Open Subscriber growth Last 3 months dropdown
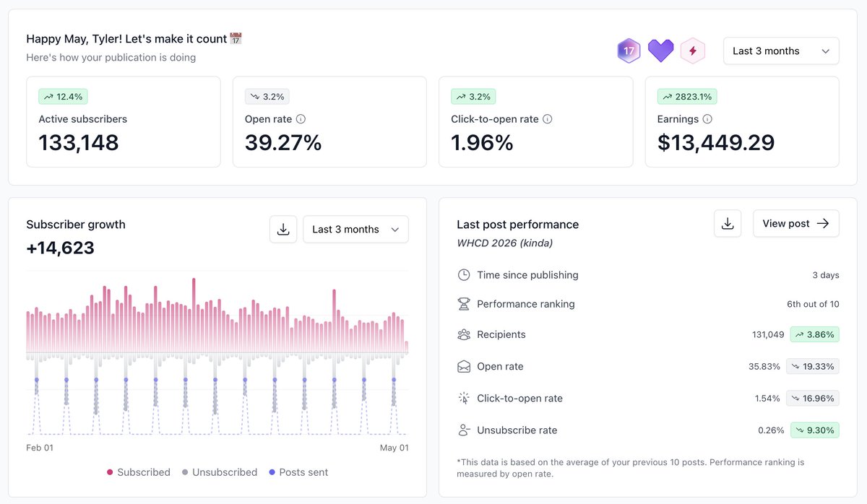 (x=355, y=229)
